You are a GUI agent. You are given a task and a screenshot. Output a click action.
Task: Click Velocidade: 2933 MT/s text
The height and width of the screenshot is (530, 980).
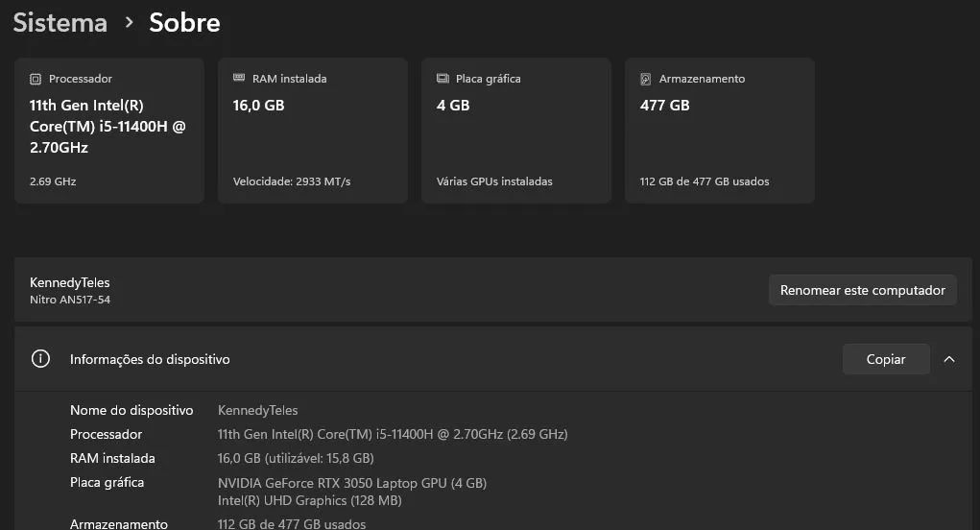coord(292,181)
